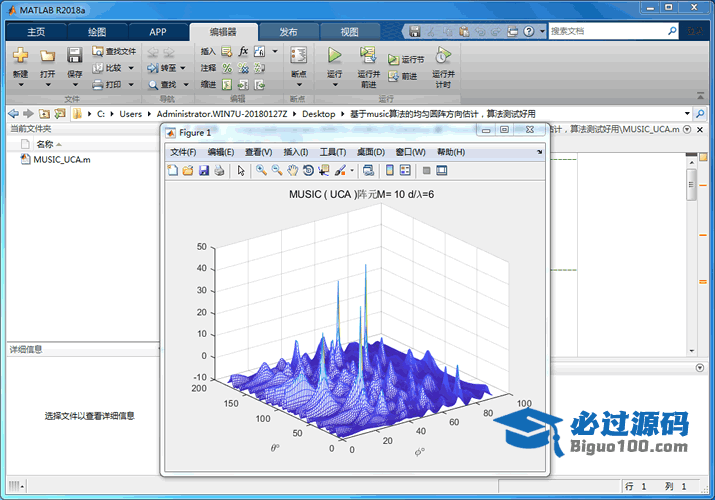The height and width of the screenshot is (500, 715).
Task: Switch to the Home (主页) tab
Action: 36,32
